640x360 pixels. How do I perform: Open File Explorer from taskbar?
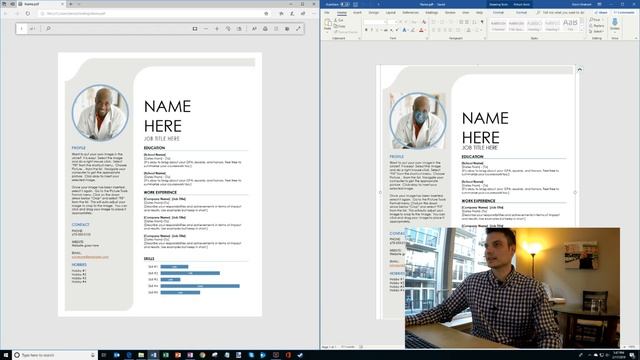coord(141,355)
